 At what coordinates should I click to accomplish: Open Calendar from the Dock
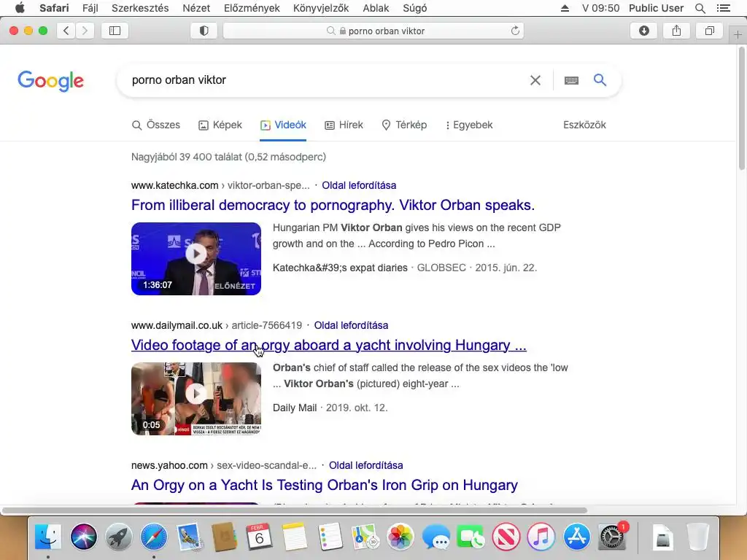point(259,537)
